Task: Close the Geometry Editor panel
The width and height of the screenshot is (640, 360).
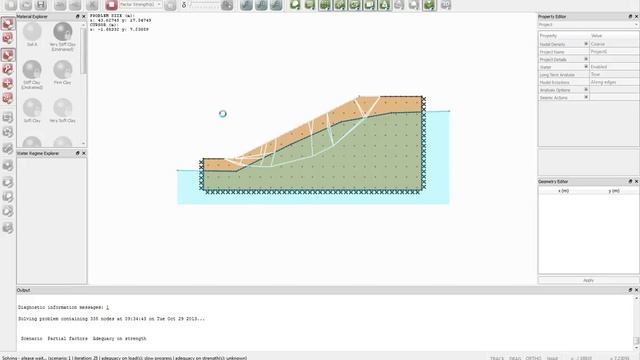Action: click(636, 181)
